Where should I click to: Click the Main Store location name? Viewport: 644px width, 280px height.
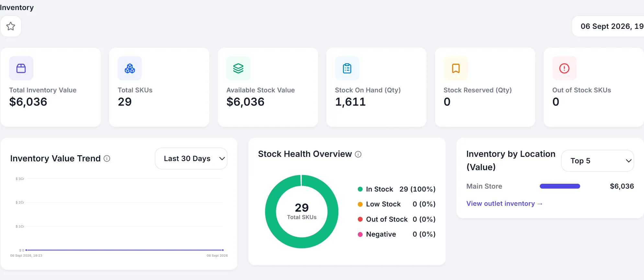(484, 186)
